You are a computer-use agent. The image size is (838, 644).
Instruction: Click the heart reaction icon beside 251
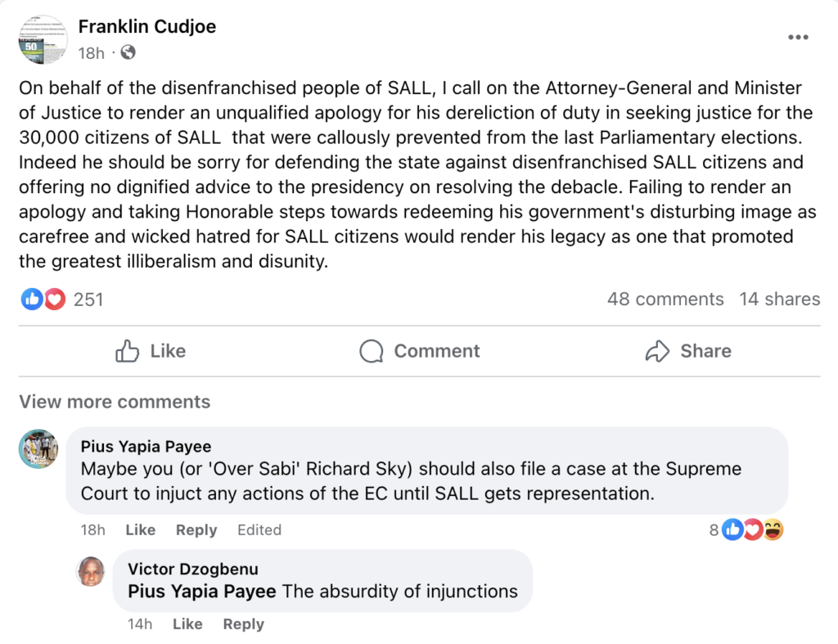pyautogui.click(x=54, y=299)
